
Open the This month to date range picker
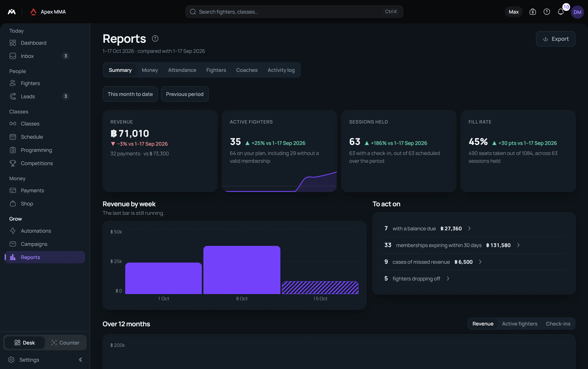[x=130, y=94]
